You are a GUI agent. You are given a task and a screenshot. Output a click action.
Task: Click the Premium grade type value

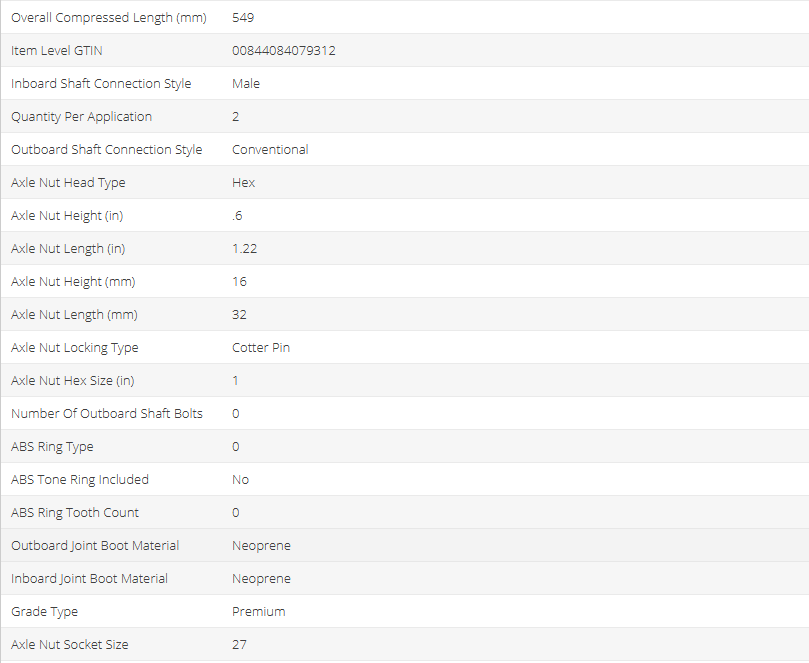click(x=258, y=612)
